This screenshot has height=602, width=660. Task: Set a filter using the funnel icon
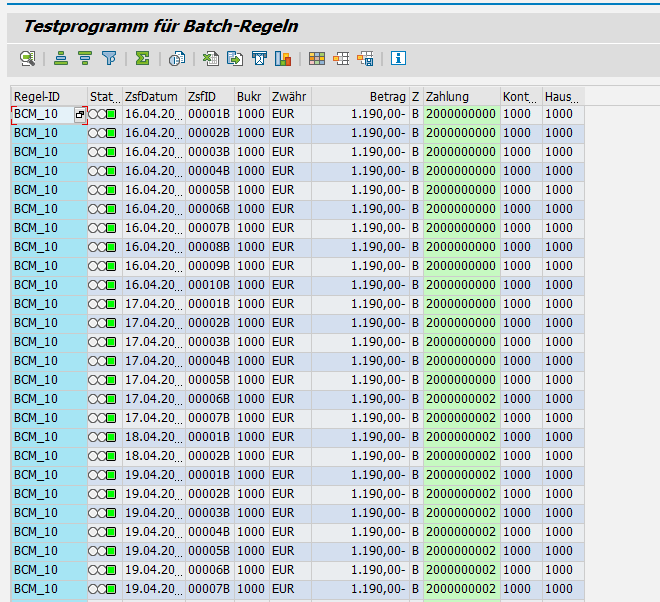pyautogui.click(x=109, y=58)
